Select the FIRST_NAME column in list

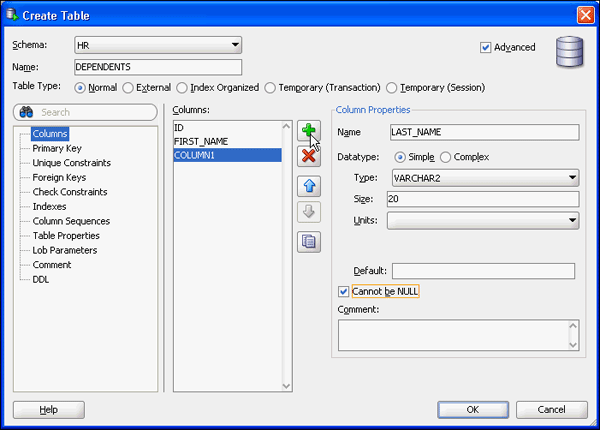(227, 142)
